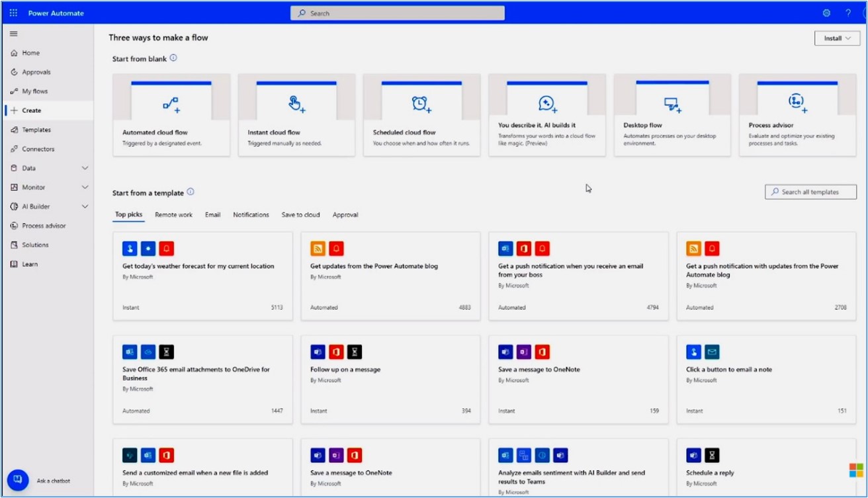Click the magnifier in Search all templates

(775, 192)
